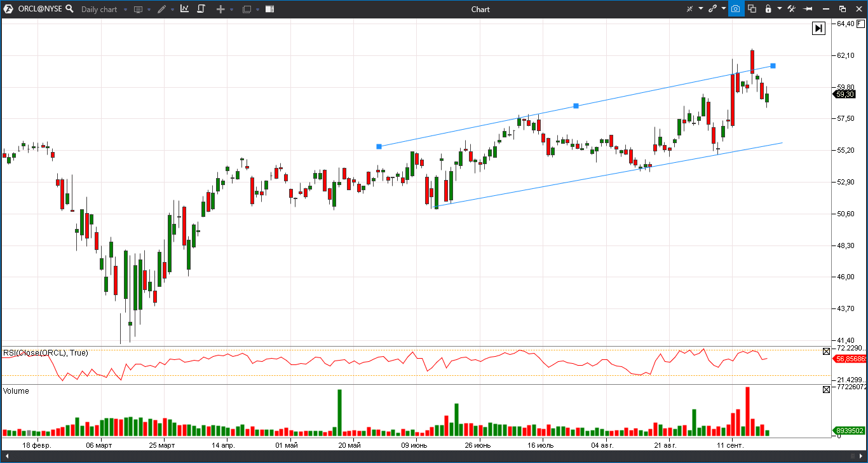
Task: Select the pencil drawing tool
Action: pos(161,9)
